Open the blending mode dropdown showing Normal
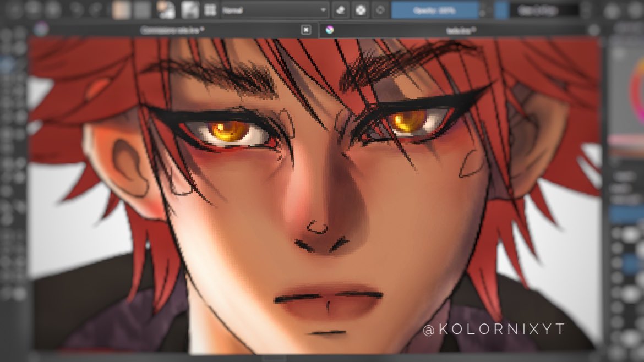The image size is (644, 362). click(274, 10)
